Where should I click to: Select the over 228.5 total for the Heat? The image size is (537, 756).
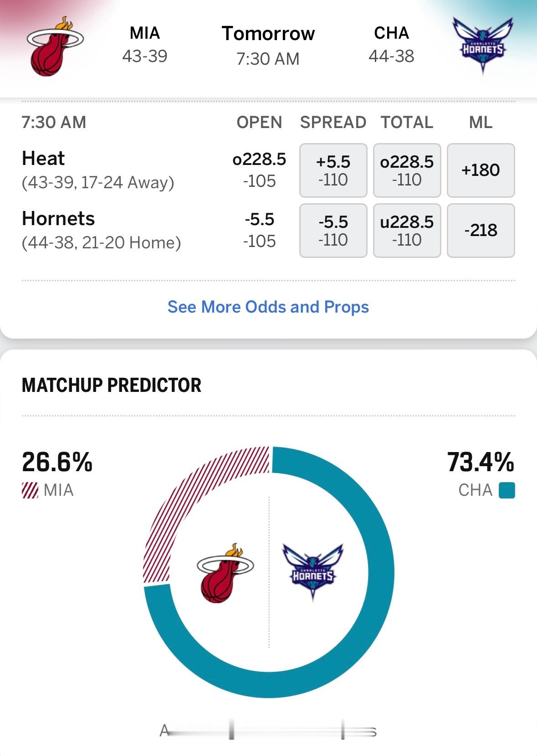[407, 170]
